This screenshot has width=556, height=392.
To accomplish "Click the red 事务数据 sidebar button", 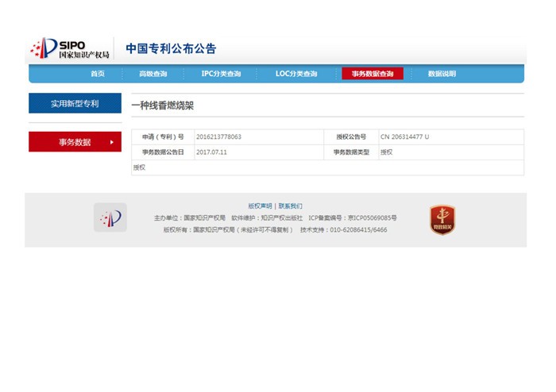I will click(75, 142).
